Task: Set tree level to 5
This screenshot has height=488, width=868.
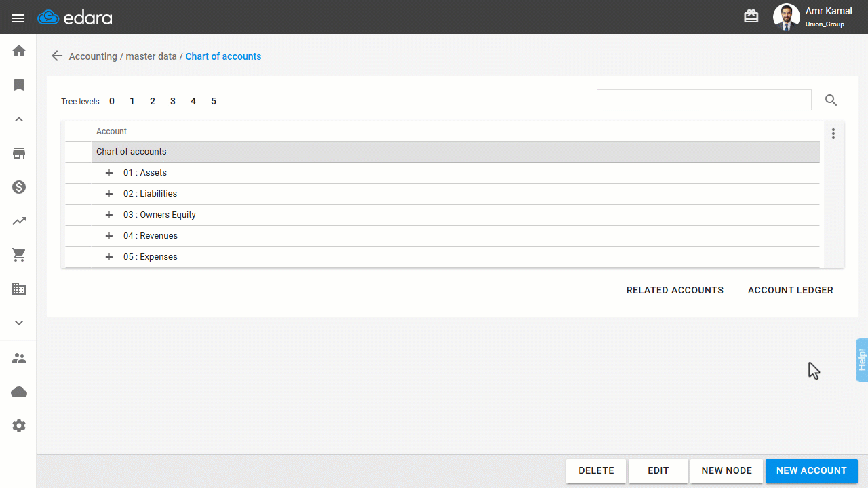Action: click(214, 101)
